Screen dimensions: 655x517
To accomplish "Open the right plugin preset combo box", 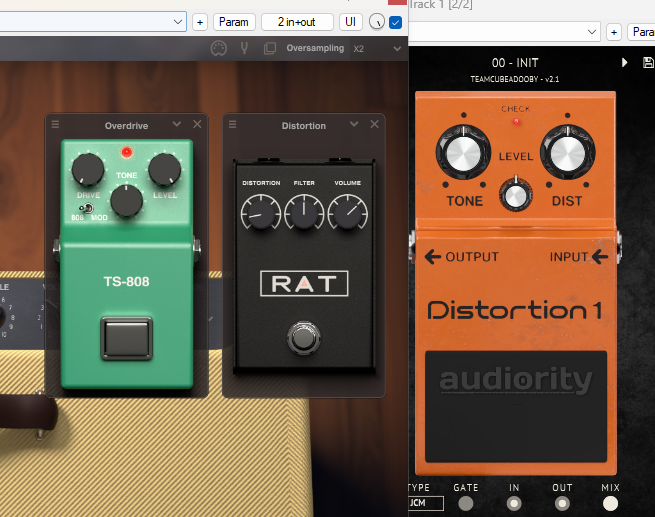I will point(504,32).
